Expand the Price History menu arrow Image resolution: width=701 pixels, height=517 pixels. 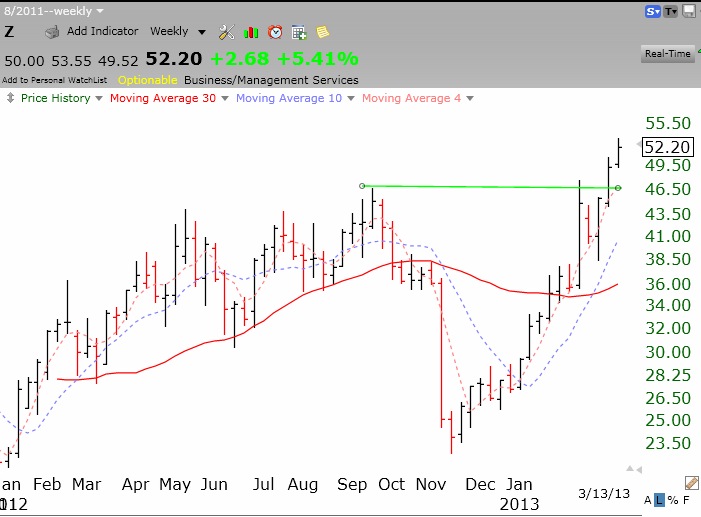pyautogui.click(x=99, y=98)
